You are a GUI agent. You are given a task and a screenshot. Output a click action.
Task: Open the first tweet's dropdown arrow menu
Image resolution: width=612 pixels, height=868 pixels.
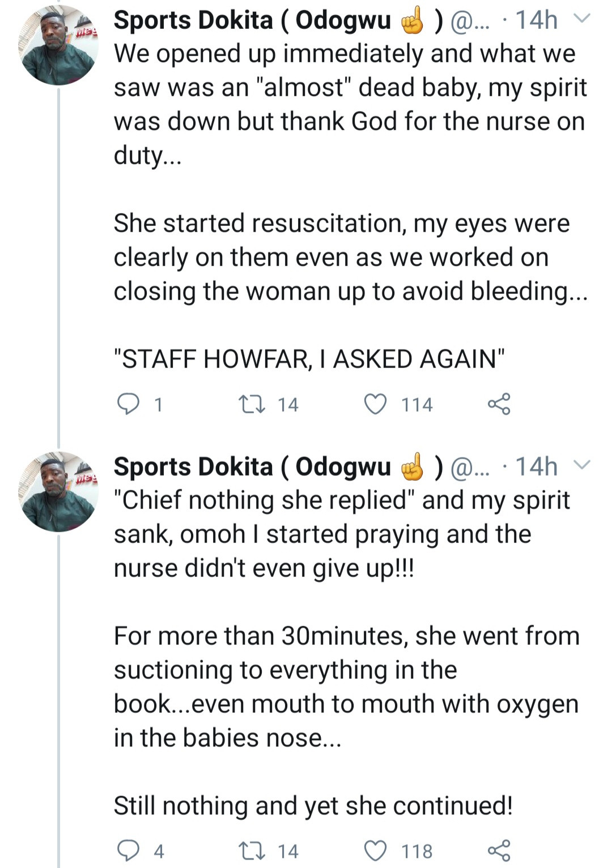[582, 19]
